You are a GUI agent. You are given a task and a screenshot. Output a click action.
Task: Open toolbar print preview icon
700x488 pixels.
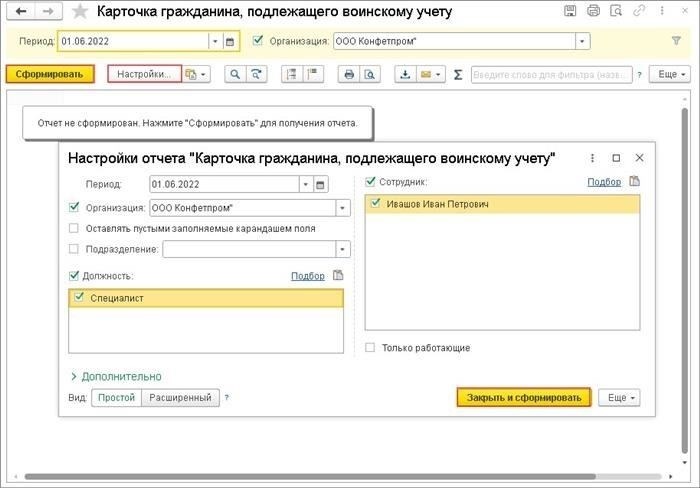(370, 75)
